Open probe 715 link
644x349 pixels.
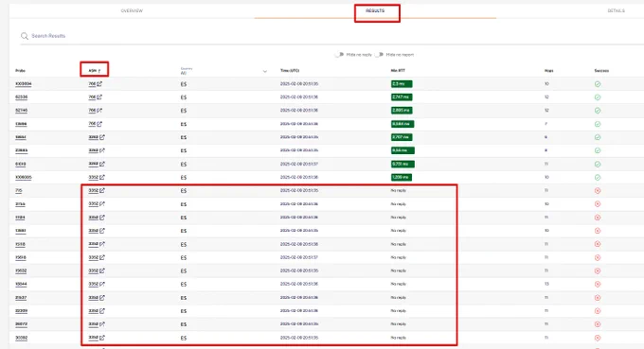[x=19, y=191]
